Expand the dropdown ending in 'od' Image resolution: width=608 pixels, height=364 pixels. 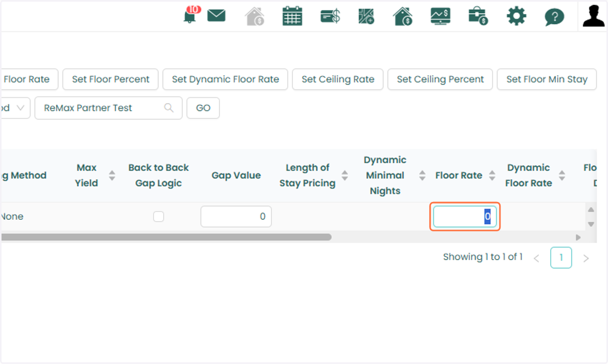click(14, 108)
